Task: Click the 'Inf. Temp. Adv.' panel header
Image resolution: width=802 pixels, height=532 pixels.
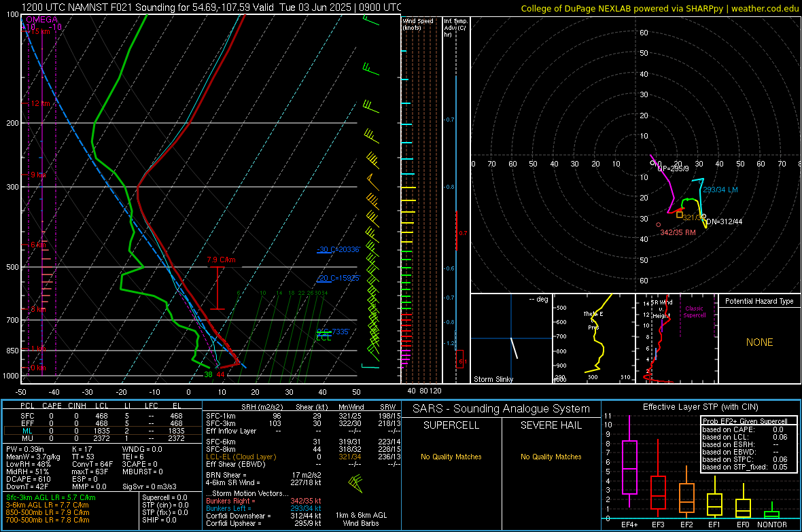Action: point(455,28)
